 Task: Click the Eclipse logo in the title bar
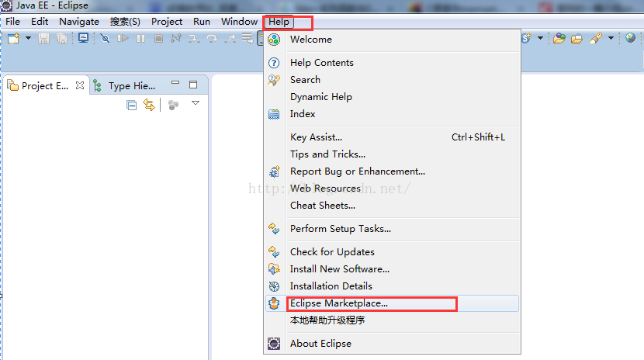tap(6, 5)
